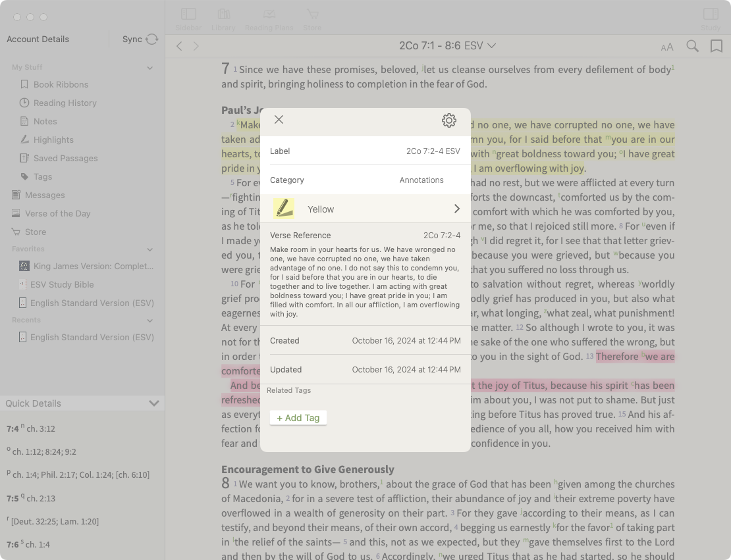The image size is (731, 560).
Task: Click the Updated October 16, 2024 row
Action: [365, 369]
